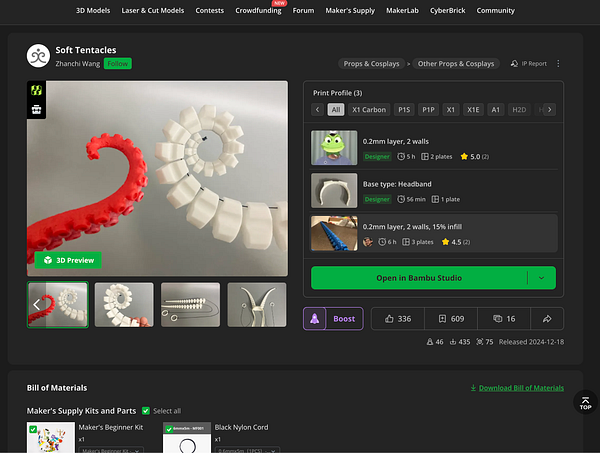This screenshot has width=600, height=453.
Task: Go to Contests page
Action: pyautogui.click(x=209, y=11)
